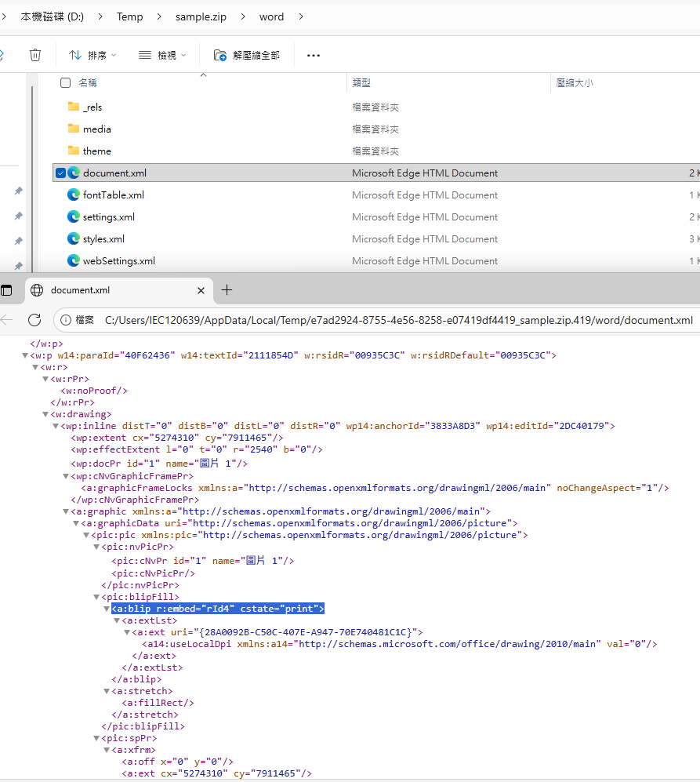
Task: Open a new browser tab with the plus icon
Action: [227, 289]
